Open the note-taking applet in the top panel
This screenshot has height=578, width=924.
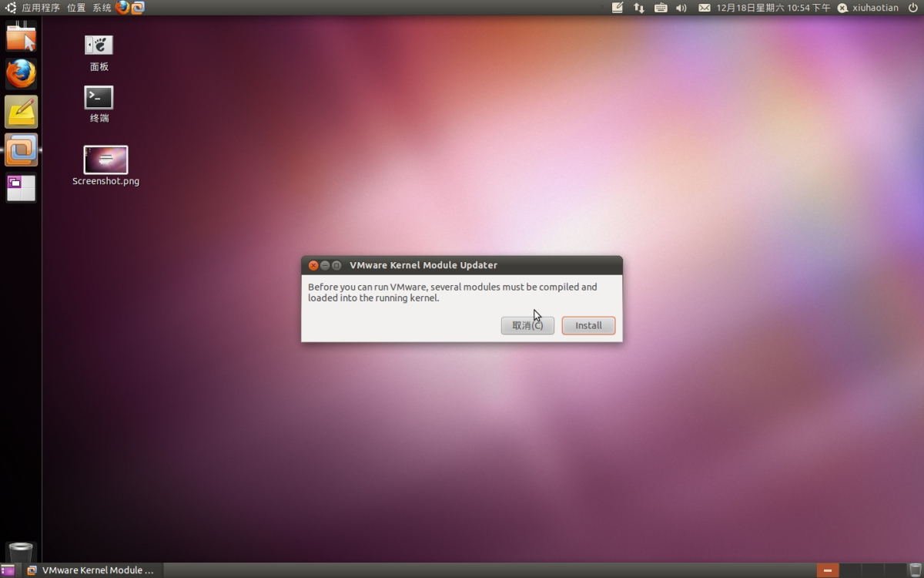[x=618, y=8]
